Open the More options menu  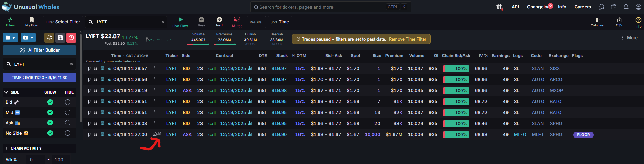click(x=630, y=38)
